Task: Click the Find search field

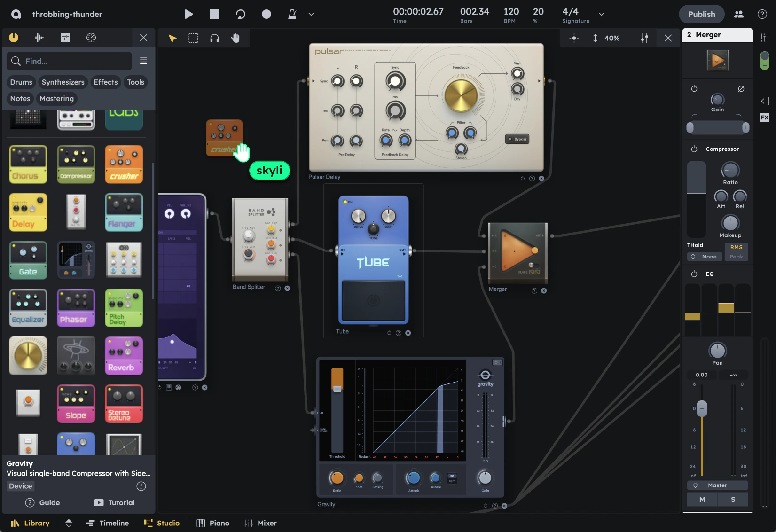Action: tap(69, 61)
